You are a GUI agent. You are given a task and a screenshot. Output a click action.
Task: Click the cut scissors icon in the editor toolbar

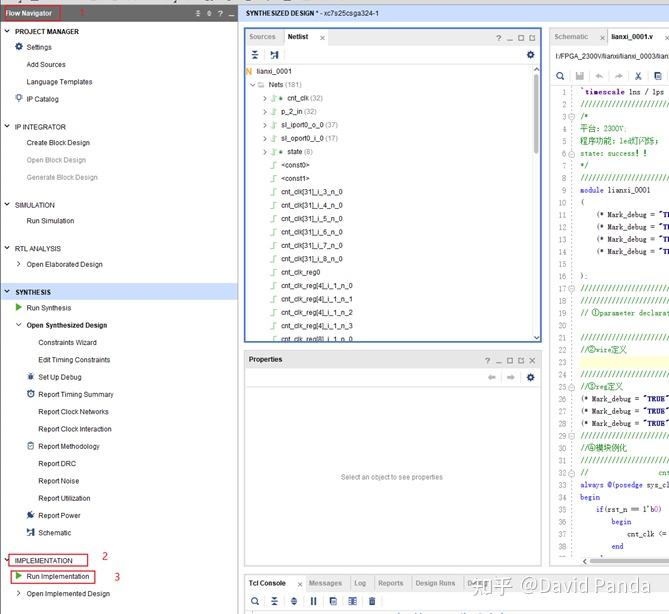click(x=636, y=76)
